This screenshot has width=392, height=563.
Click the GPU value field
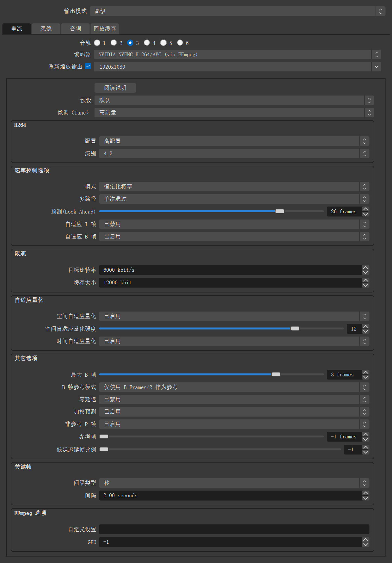point(230,542)
